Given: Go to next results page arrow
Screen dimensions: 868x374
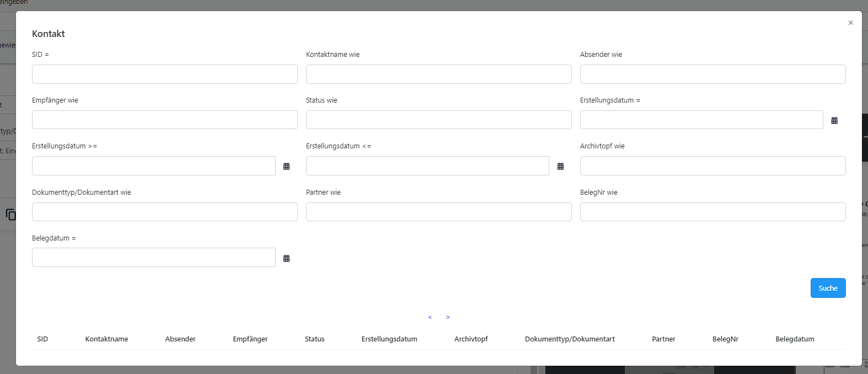Looking at the screenshot, I should point(448,317).
